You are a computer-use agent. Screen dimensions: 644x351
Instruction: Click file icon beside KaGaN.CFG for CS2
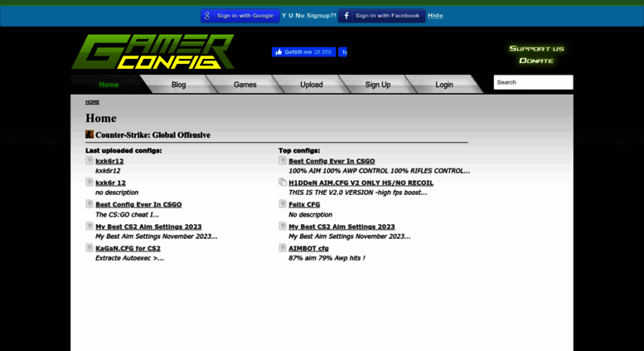coord(90,247)
